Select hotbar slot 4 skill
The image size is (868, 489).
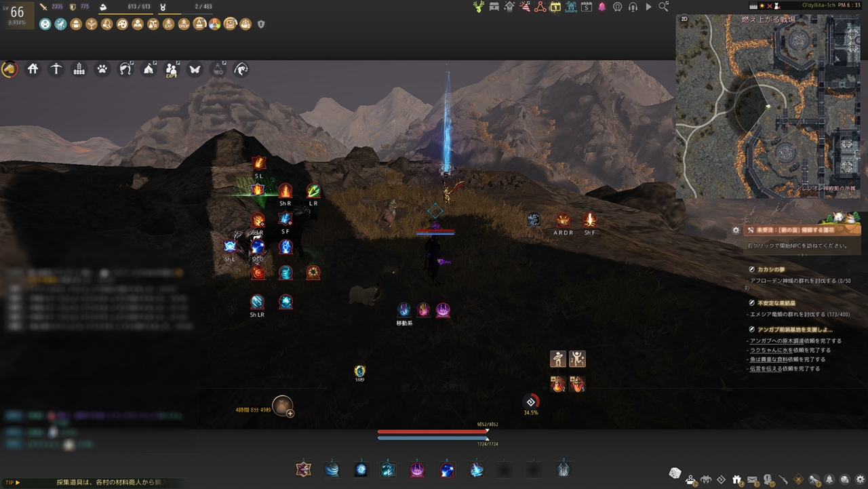click(389, 469)
